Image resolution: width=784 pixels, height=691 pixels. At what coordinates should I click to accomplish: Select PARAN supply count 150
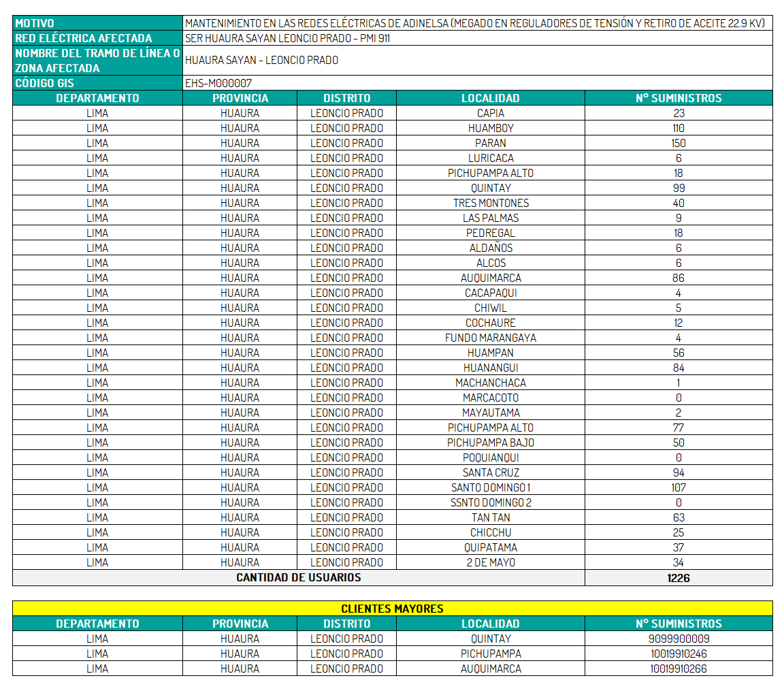[x=678, y=143]
